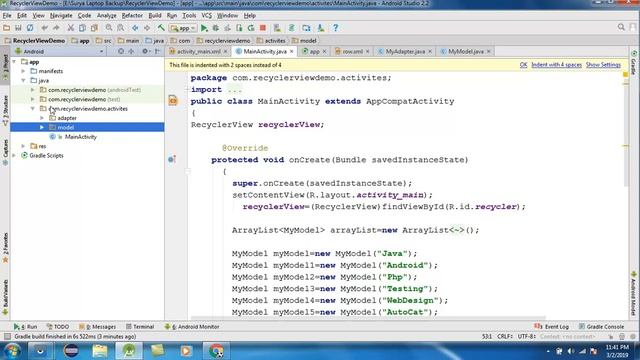Click the Scroll from Source icon
Image resolution: width=640 pixels, height=360 pixels.
(x=121, y=51)
